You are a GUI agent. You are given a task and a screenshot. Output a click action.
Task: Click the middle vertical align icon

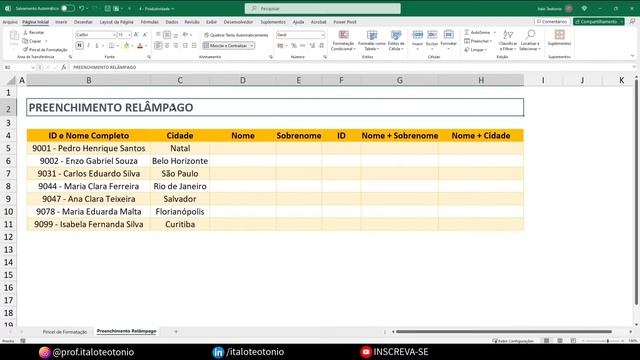tap(167, 35)
